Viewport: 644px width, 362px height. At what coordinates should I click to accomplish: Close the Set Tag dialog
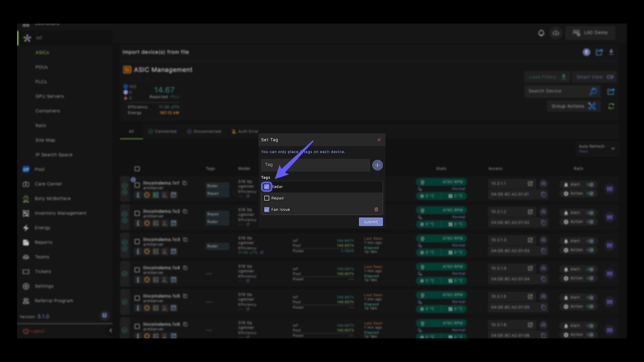click(x=379, y=140)
